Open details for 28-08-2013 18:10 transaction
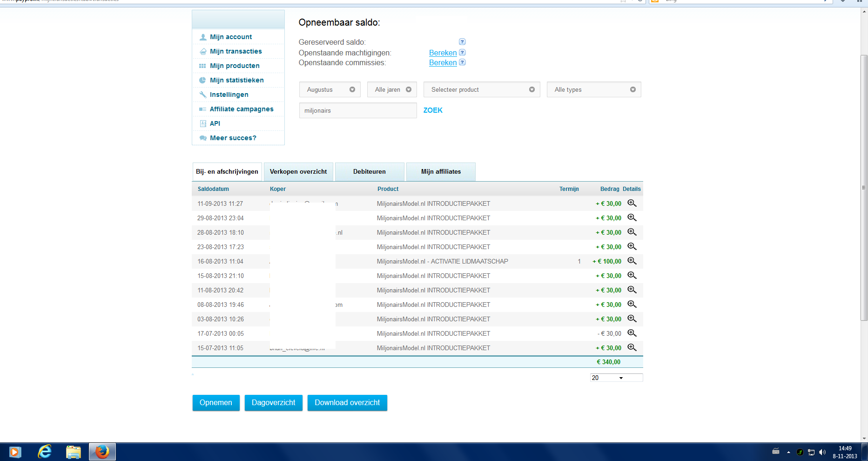The image size is (868, 461). point(632,232)
